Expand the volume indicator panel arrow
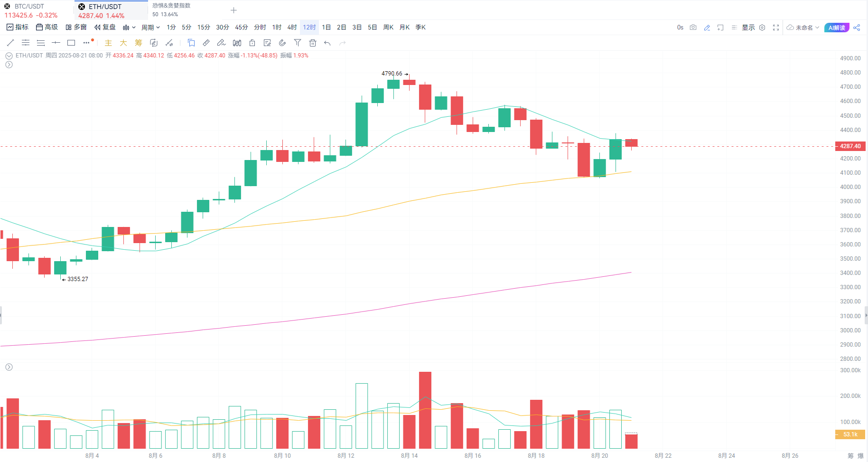Screen dimensions: 868x462 9,367
